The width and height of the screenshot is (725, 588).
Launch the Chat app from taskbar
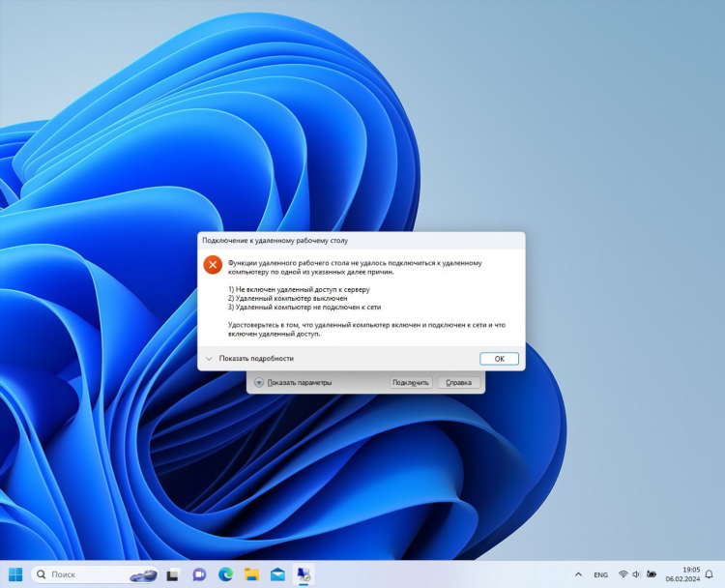pos(199,574)
